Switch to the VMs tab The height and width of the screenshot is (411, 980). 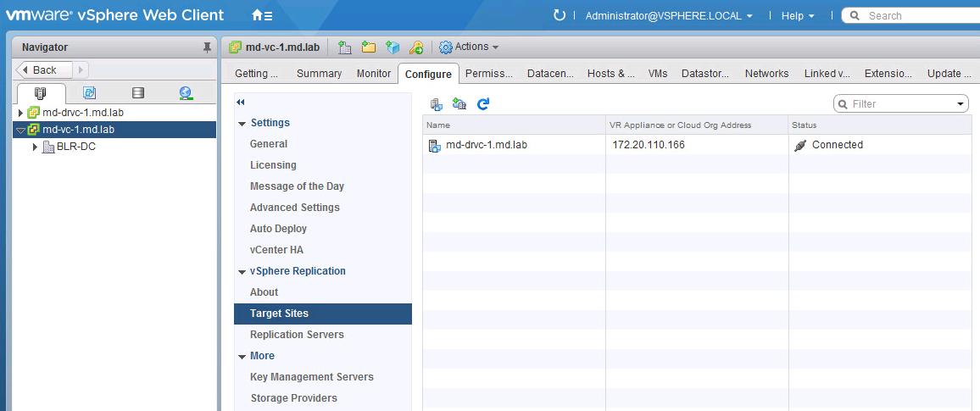click(658, 74)
